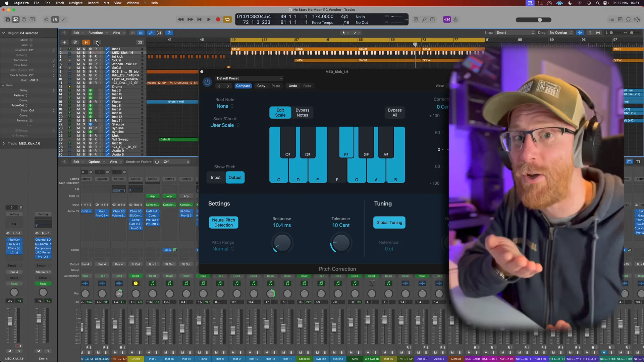Screen dimensions: 644x362
Task: Toggle Show Automation button in Tracks area
Action: [151, 33]
